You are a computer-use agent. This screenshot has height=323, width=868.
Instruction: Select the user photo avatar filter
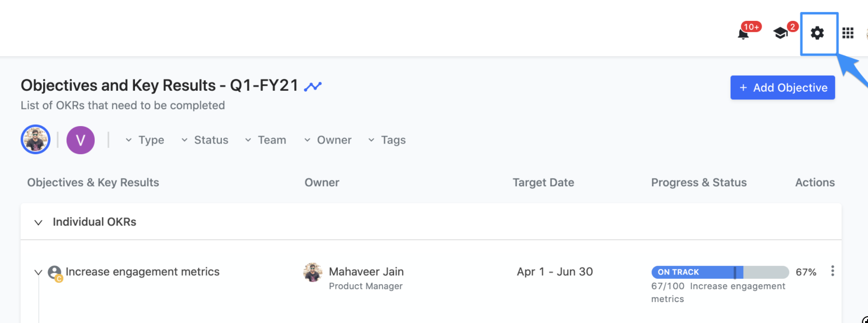[35, 140]
